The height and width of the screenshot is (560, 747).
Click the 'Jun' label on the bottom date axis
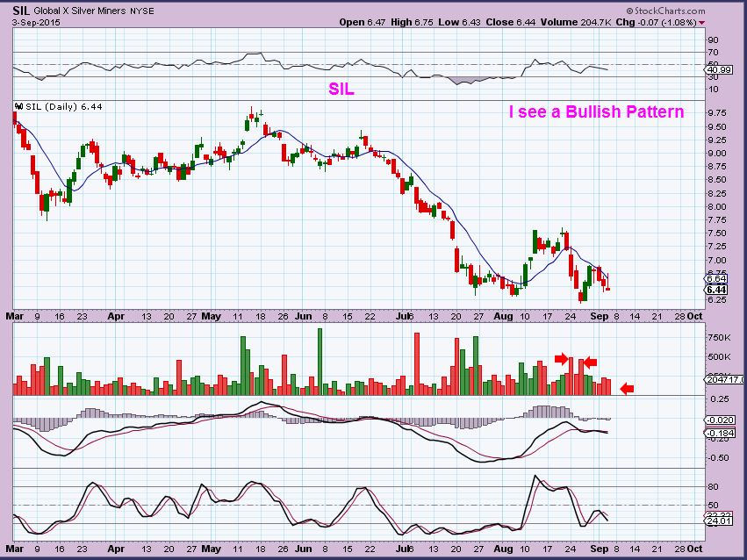pyautogui.click(x=303, y=549)
